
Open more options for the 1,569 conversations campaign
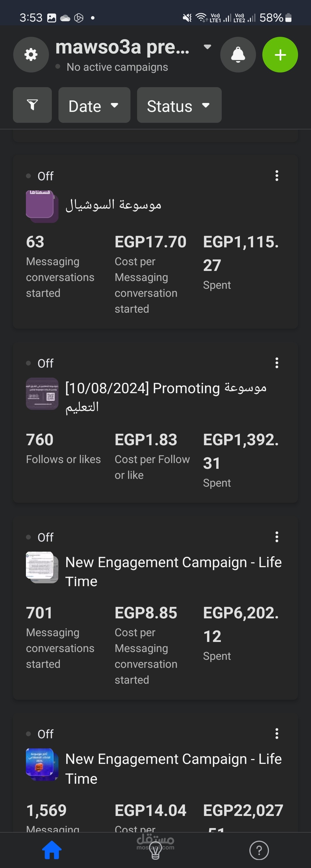(x=277, y=734)
